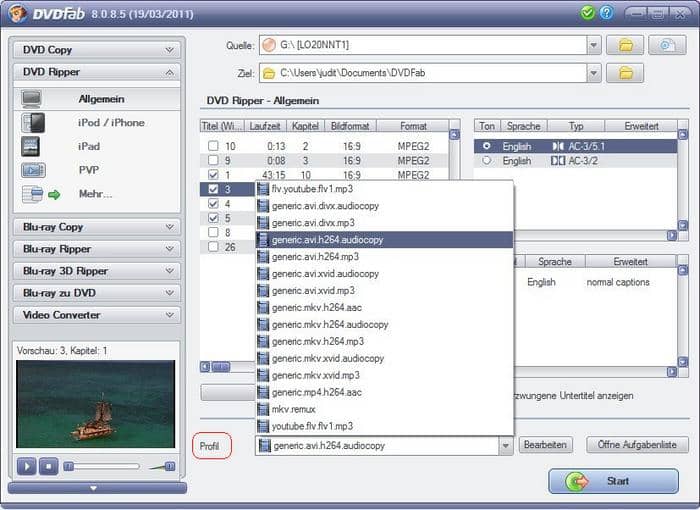700x510 pixels.
Task: Open the Profil dropdown arrow
Action: click(506, 446)
